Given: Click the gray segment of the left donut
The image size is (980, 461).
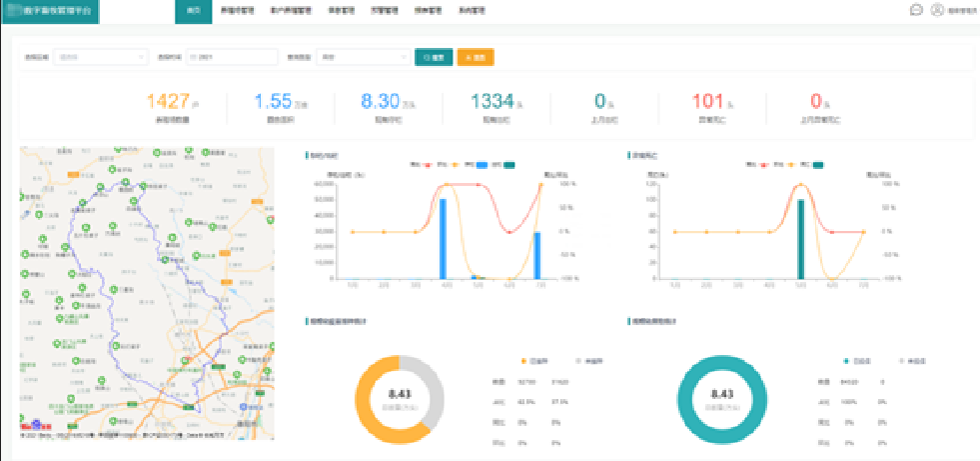Looking at the screenshot, I should 434,391.
